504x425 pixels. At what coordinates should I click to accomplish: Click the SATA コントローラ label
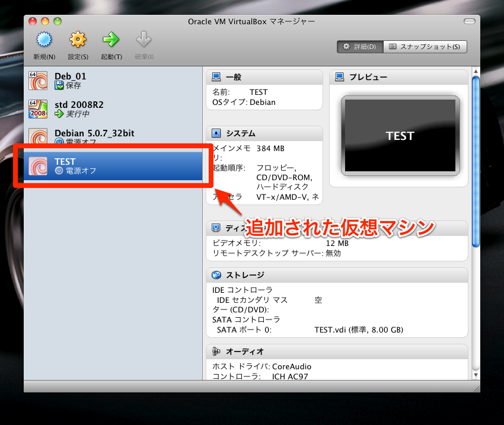tap(246, 319)
